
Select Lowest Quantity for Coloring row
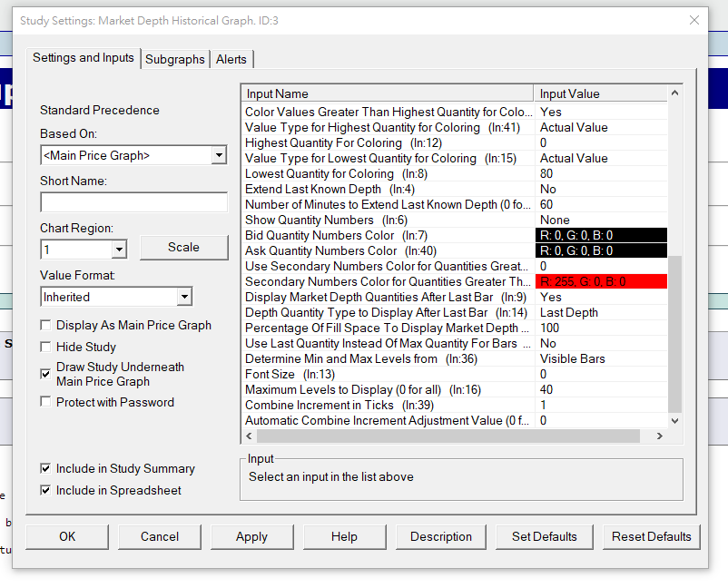click(455, 173)
